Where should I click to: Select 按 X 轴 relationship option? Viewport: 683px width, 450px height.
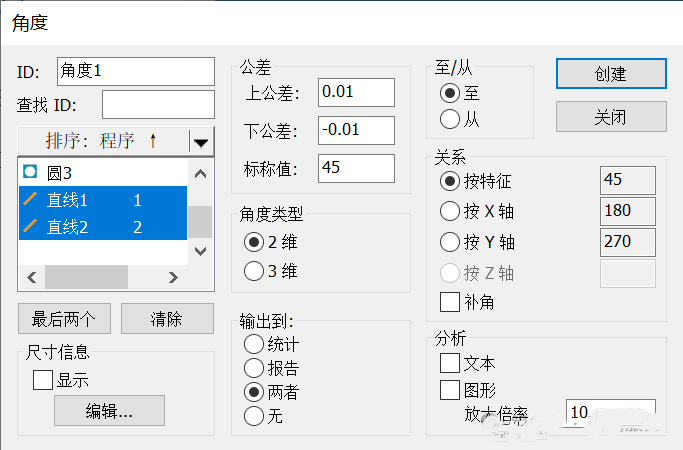(450, 212)
